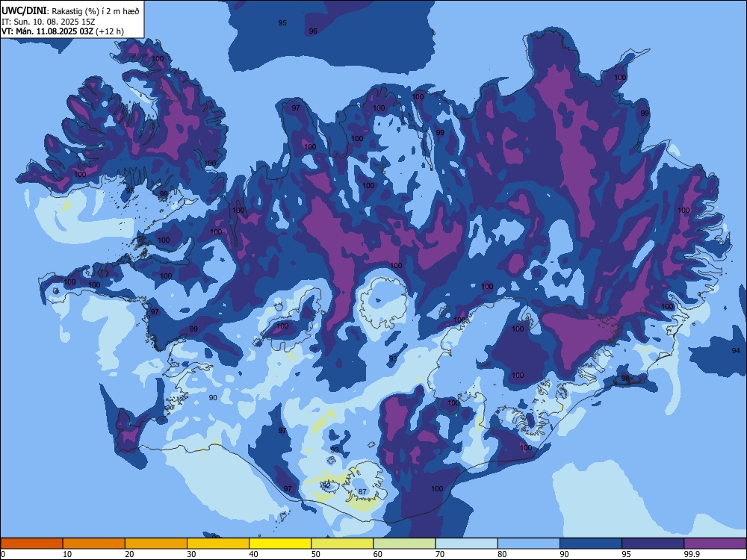The width and height of the screenshot is (747, 560).
Task: Click the medium blue 90–95 legend band
Action: tap(591, 544)
